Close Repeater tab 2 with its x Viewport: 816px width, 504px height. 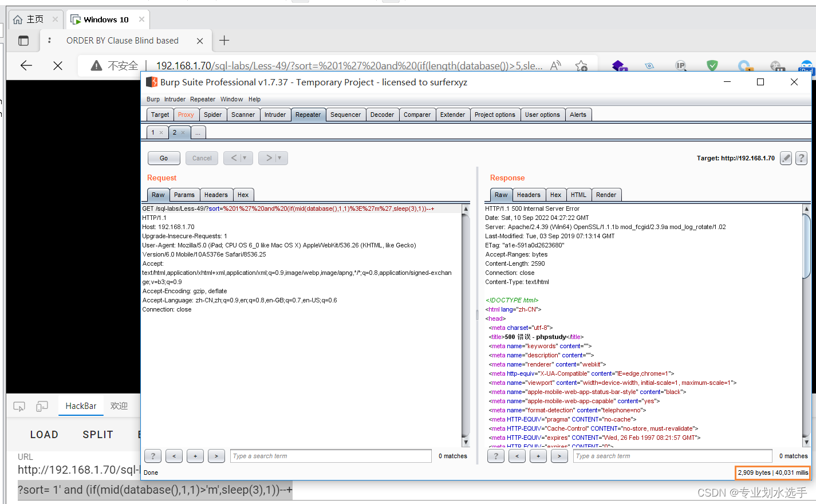click(183, 132)
